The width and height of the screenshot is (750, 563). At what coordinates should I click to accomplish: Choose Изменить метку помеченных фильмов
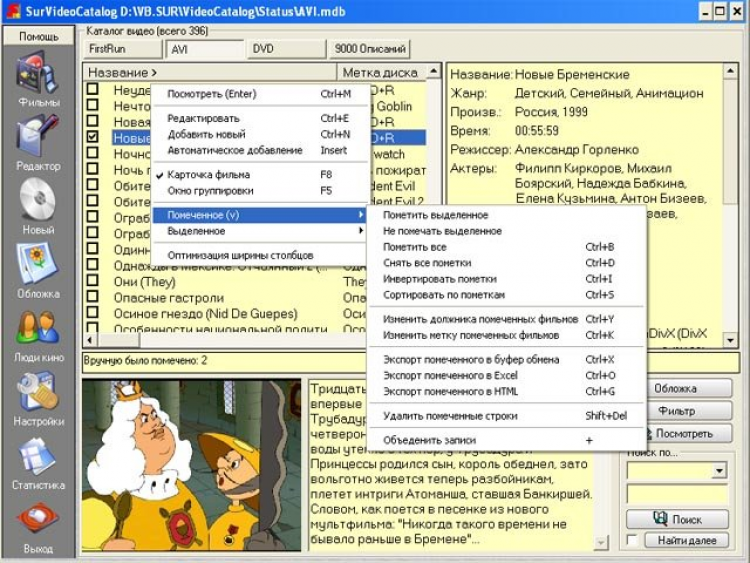click(x=506, y=335)
